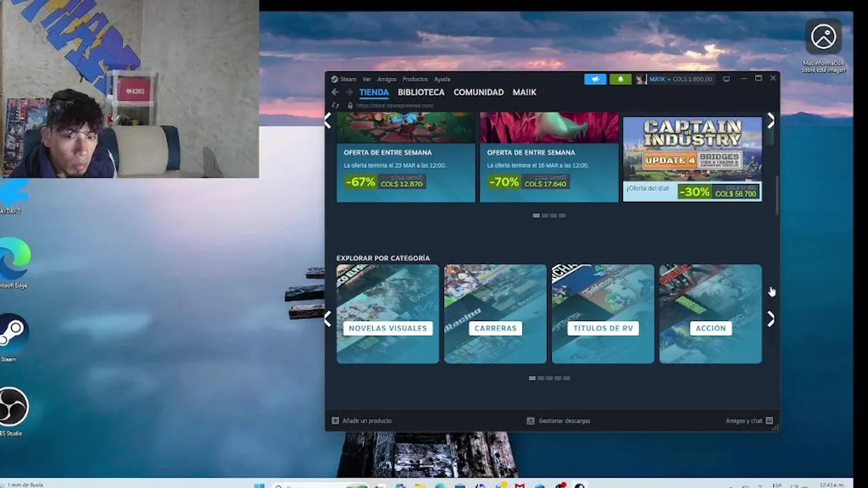Reload the Steam store page
The height and width of the screenshot is (488, 868).
coord(335,106)
